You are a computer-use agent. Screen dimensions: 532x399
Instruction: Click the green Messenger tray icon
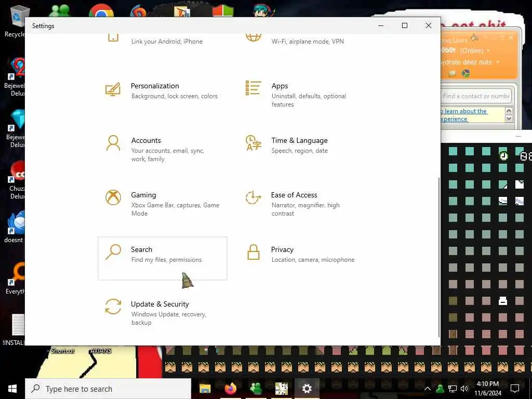tap(440, 389)
